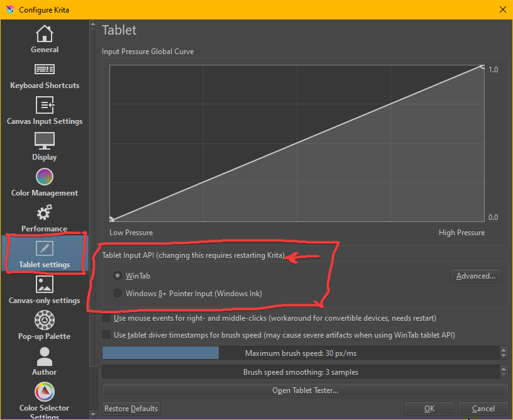The height and width of the screenshot is (420, 513).
Task: Click the "Tablet Input API" group label
Action: pos(194,255)
